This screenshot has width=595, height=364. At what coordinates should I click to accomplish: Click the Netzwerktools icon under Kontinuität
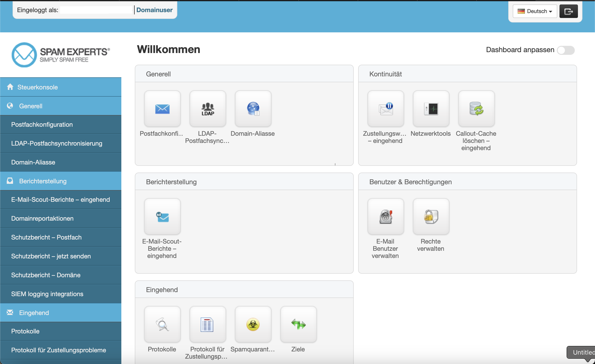click(x=431, y=109)
